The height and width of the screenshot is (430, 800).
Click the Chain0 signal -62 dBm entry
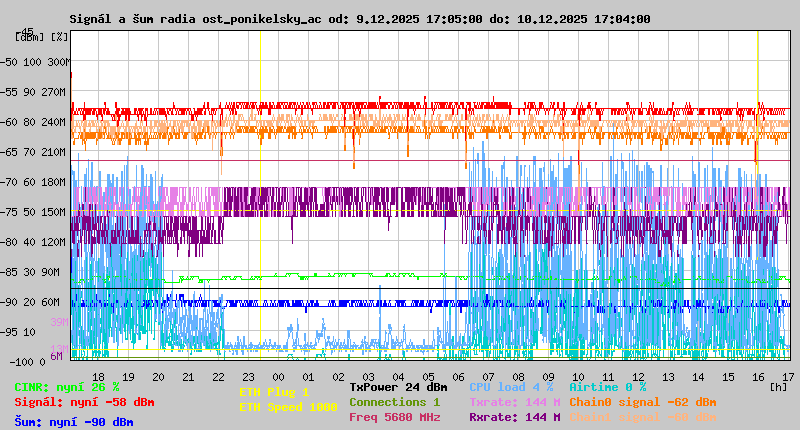(x=642, y=402)
